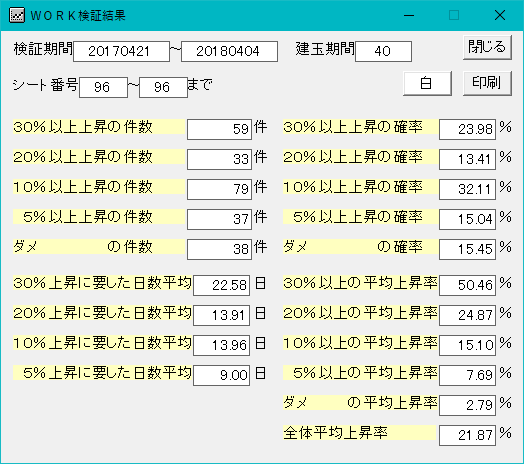This screenshot has width=524, height=464.
Task: Select the 30%以上上昇の件数 value 59
Action: tap(219, 129)
